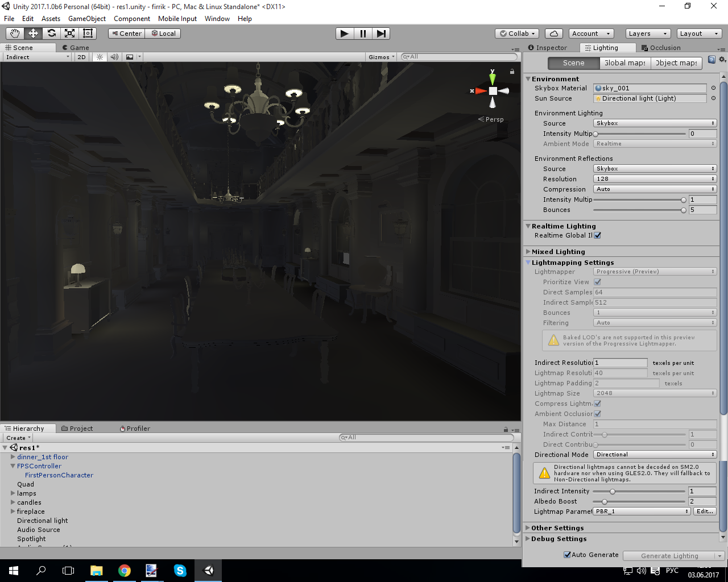Image resolution: width=728 pixels, height=582 pixels.
Task: Open the Layers dropdown
Action: point(647,34)
